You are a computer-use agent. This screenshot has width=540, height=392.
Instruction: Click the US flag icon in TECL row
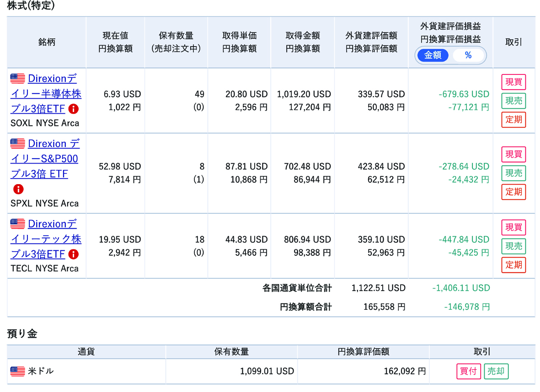click(x=17, y=224)
